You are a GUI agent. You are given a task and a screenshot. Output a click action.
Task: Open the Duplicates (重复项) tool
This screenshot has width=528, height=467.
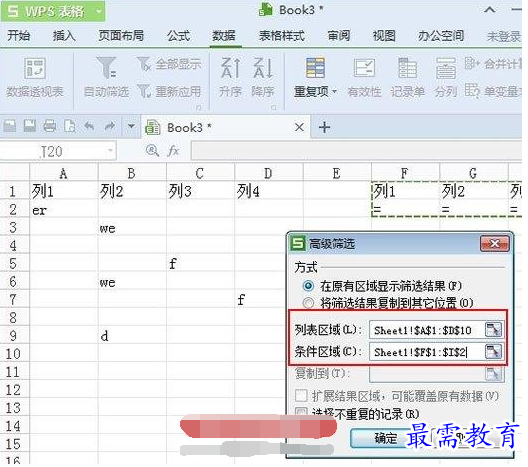point(316,77)
